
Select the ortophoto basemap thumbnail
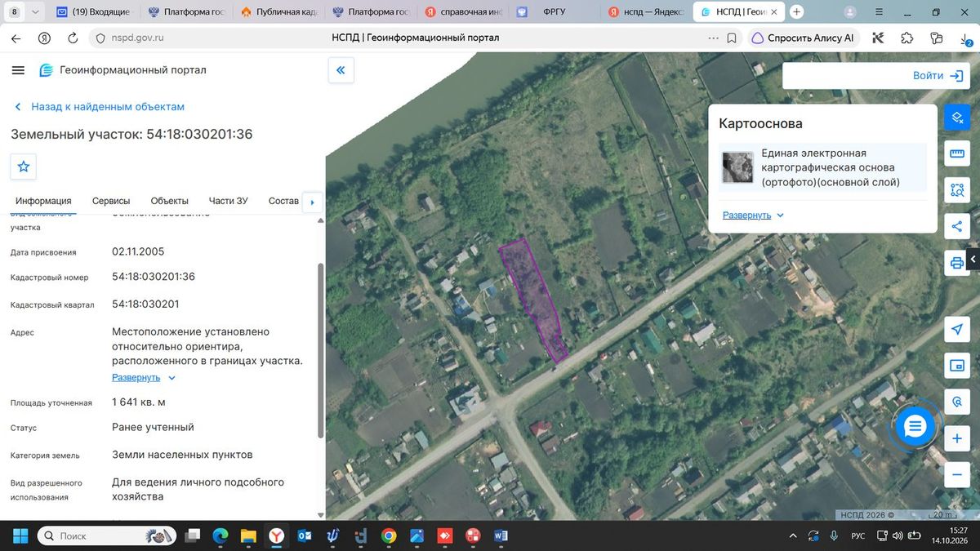737,167
